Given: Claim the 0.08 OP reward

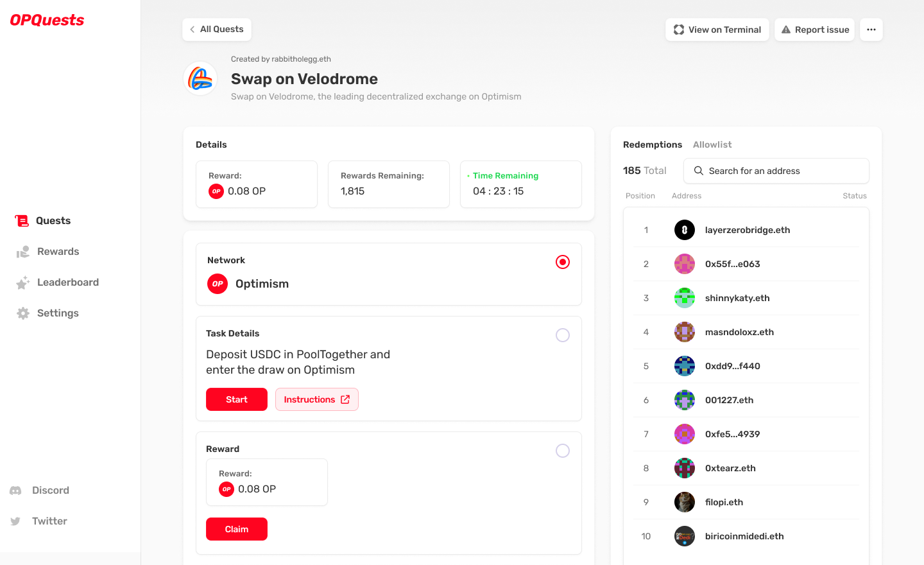Looking at the screenshot, I should [236, 528].
